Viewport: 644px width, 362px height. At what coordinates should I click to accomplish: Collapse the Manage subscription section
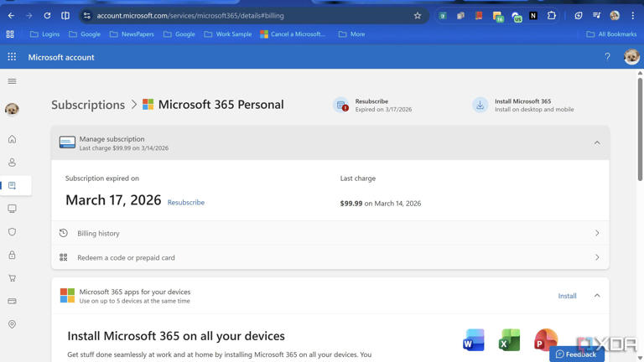point(597,142)
